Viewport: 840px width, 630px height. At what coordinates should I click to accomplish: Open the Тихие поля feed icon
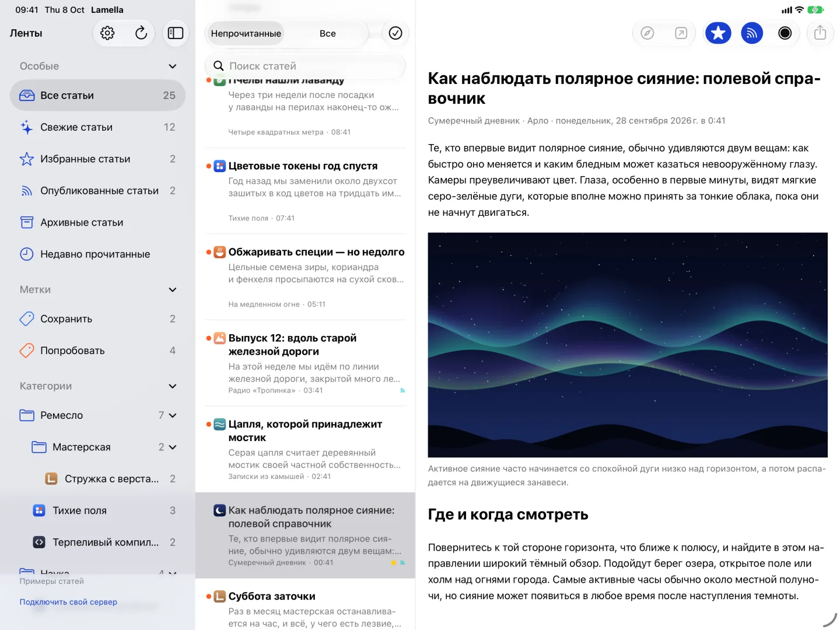tap(39, 510)
